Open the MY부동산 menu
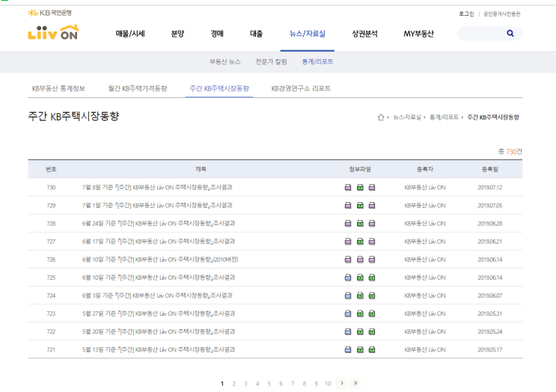 coord(419,34)
